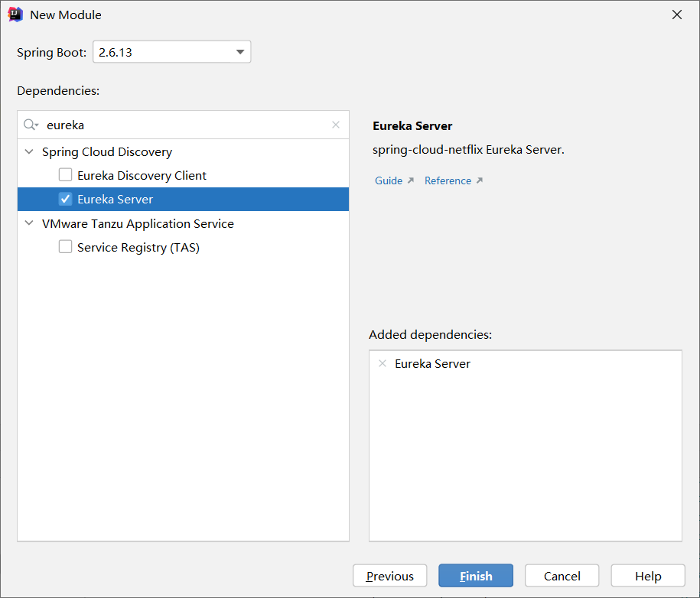
Task: Remove Eureka Server from added dependencies
Action: click(383, 363)
